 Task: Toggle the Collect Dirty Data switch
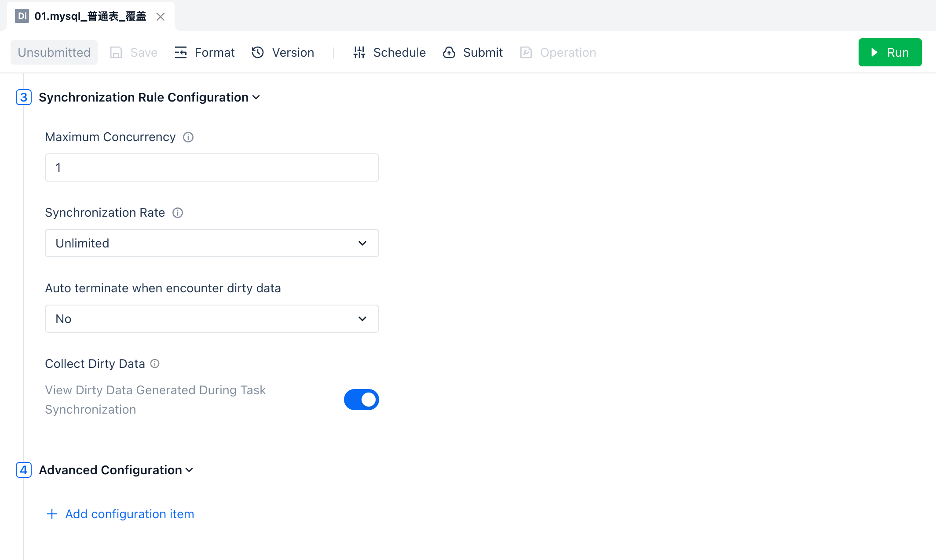point(361,400)
